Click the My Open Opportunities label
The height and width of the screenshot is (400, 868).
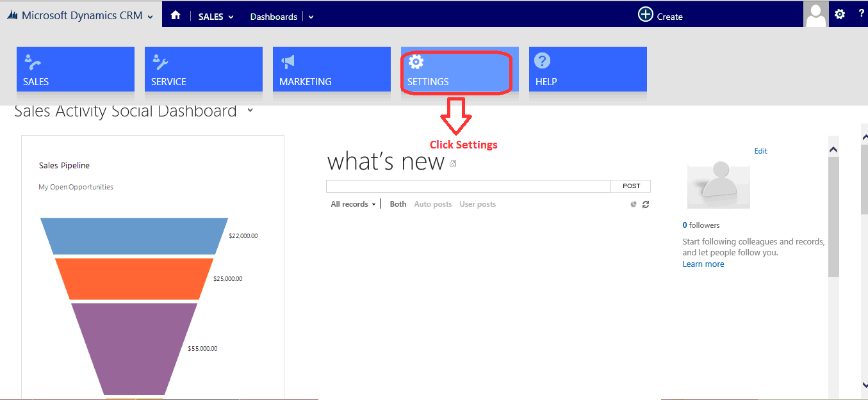(76, 187)
